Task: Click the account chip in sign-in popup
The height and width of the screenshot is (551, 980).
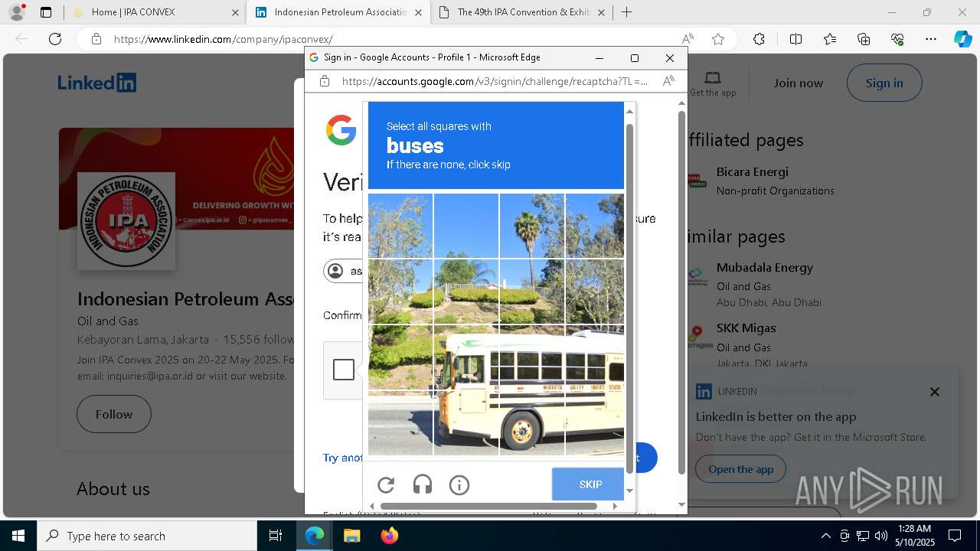Action: click(343, 271)
